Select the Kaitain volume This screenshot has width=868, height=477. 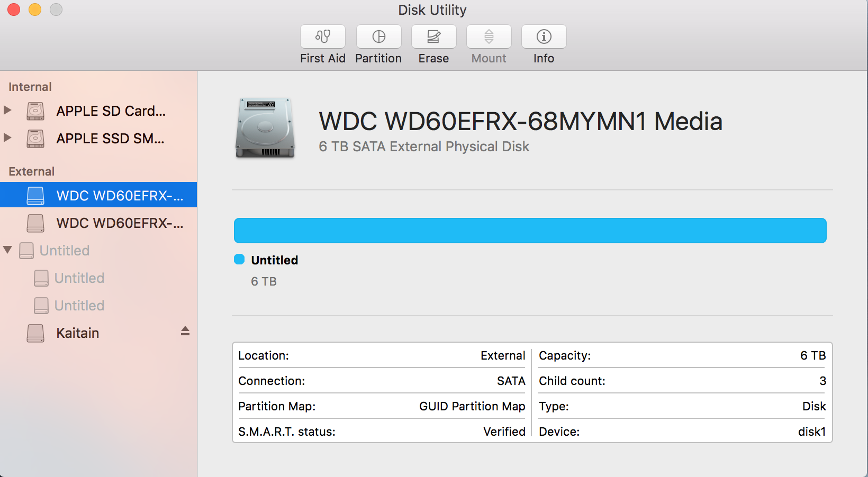coord(98,333)
